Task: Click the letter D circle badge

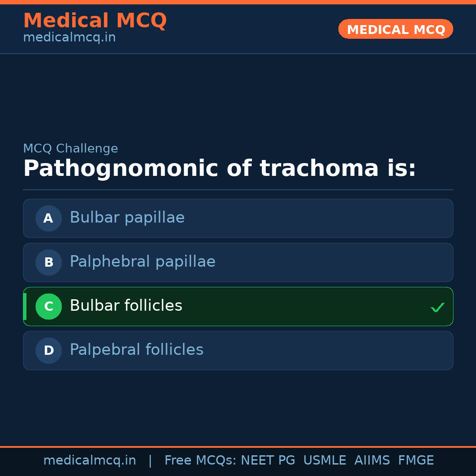Action: [48, 350]
